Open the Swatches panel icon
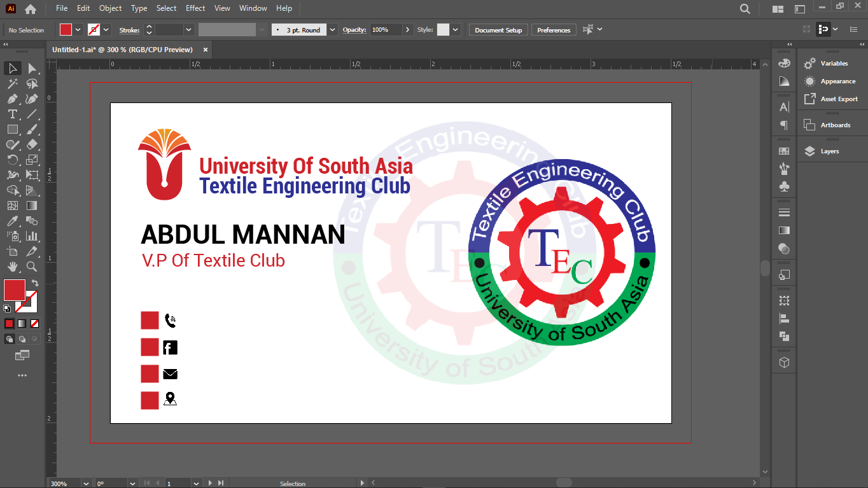The height and width of the screenshot is (488, 868). (x=784, y=151)
